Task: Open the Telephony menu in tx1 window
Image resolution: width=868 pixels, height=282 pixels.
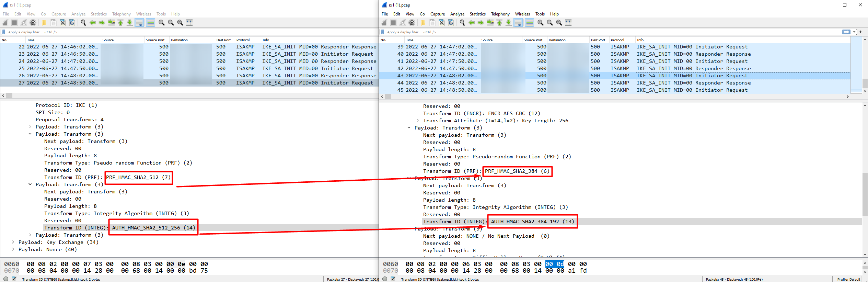Action: click(x=121, y=14)
